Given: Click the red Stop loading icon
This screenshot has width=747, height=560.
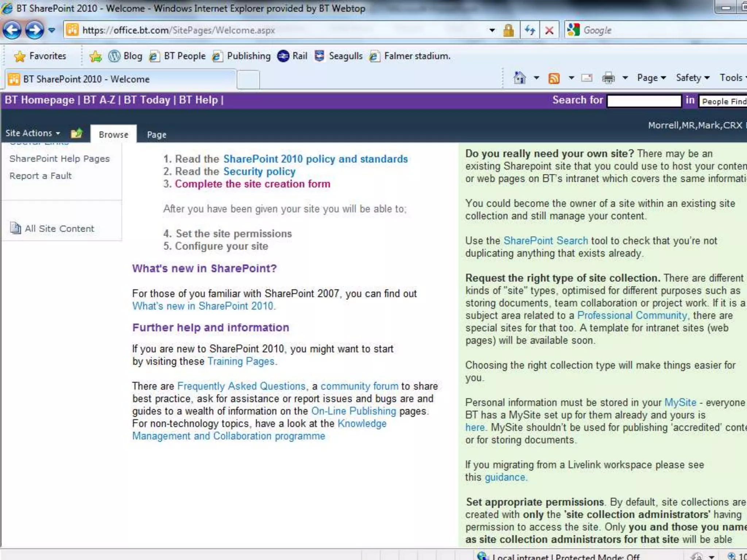Looking at the screenshot, I should pyautogui.click(x=549, y=30).
